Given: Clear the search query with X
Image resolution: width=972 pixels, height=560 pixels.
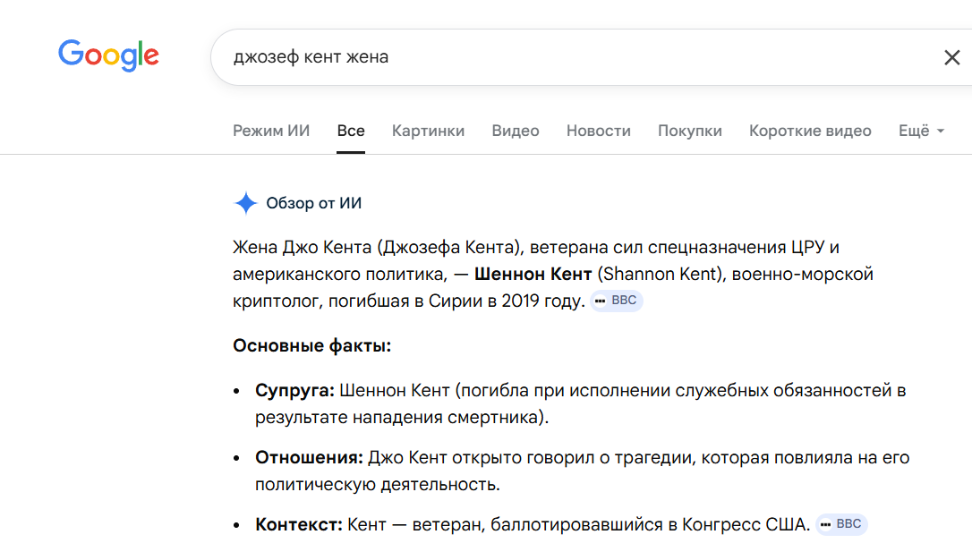Looking at the screenshot, I should pyautogui.click(x=951, y=58).
